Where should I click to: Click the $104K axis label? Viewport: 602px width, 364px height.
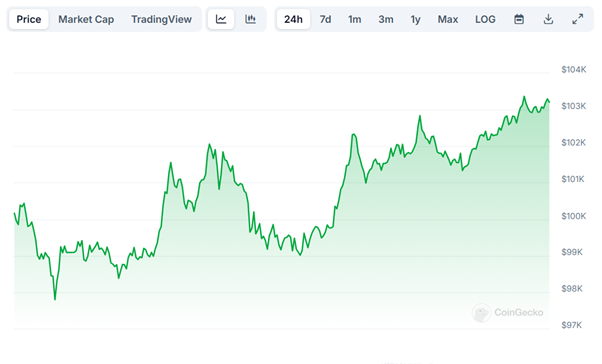(x=574, y=69)
